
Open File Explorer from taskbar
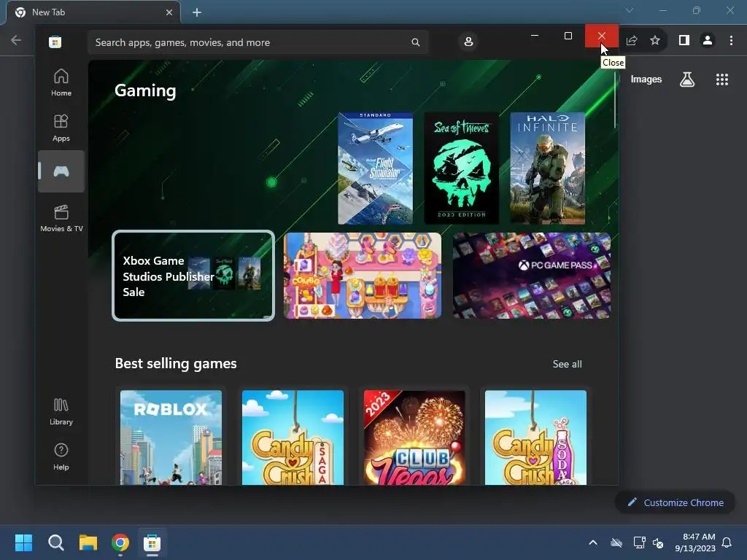coord(88,542)
